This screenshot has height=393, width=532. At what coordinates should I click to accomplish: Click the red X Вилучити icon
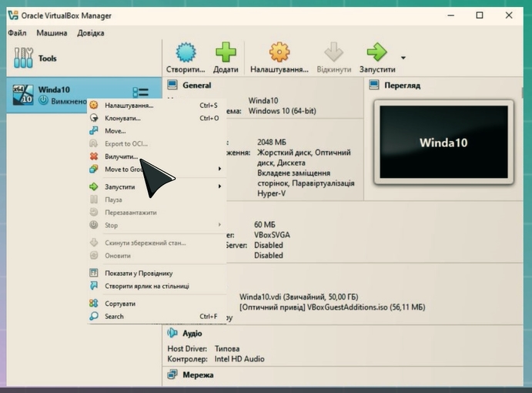94,156
